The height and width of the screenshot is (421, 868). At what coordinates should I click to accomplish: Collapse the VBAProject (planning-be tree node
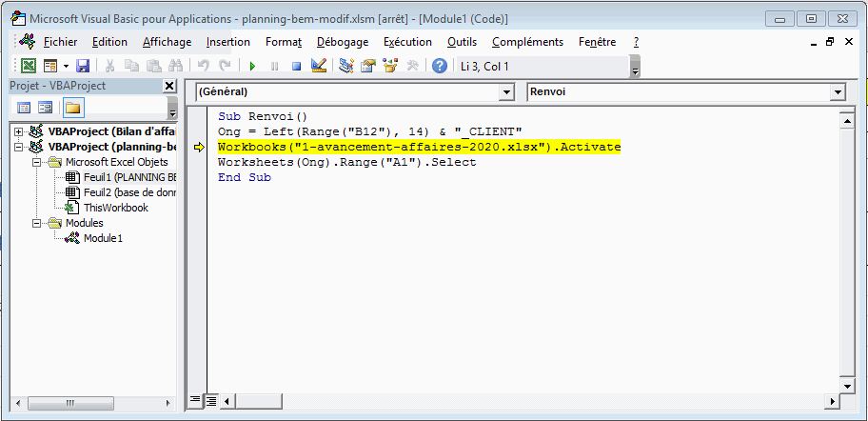point(19,148)
